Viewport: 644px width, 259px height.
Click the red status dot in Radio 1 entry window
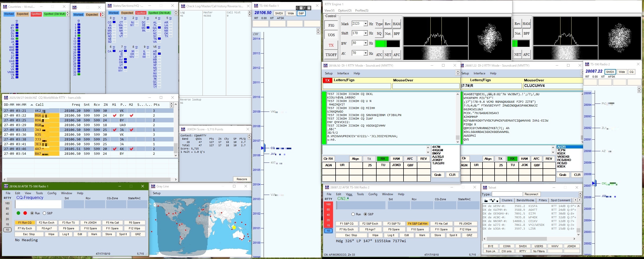(25, 213)
